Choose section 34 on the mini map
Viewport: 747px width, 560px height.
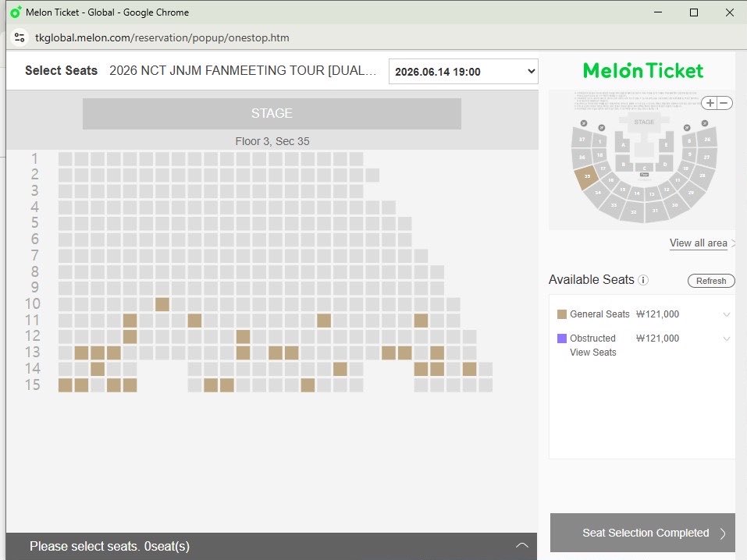click(598, 193)
